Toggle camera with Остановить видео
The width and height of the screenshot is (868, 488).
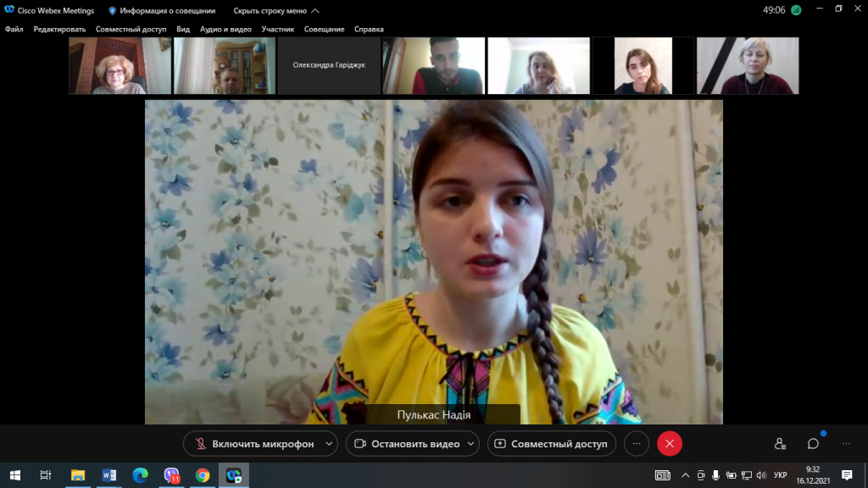pyautogui.click(x=406, y=444)
